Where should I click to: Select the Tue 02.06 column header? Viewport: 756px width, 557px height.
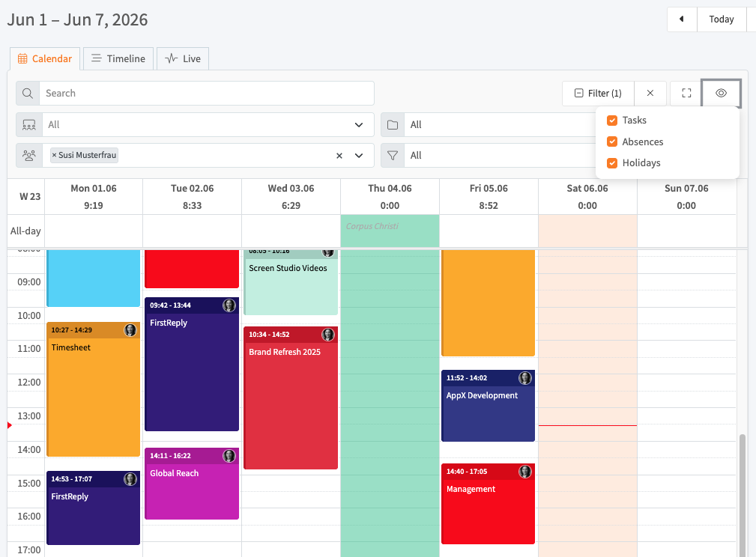click(192, 197)
